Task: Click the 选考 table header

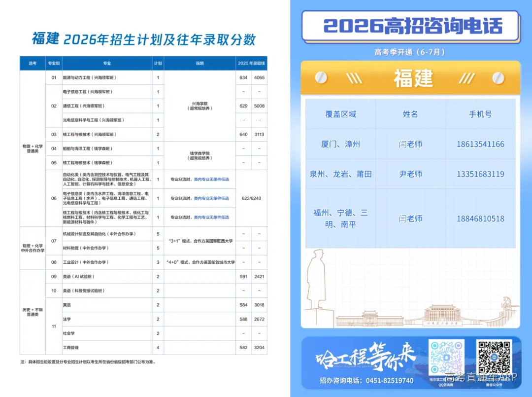Action: click(x=33, y=63)
